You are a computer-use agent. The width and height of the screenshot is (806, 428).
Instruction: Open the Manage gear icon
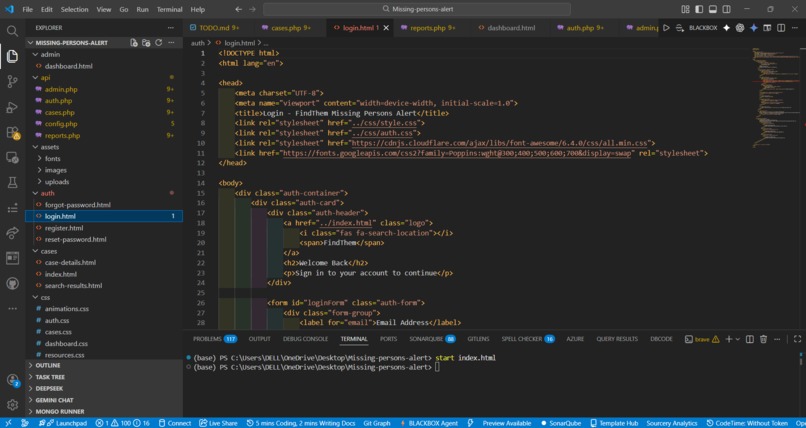pyautogui.click(x=12, y=405)
